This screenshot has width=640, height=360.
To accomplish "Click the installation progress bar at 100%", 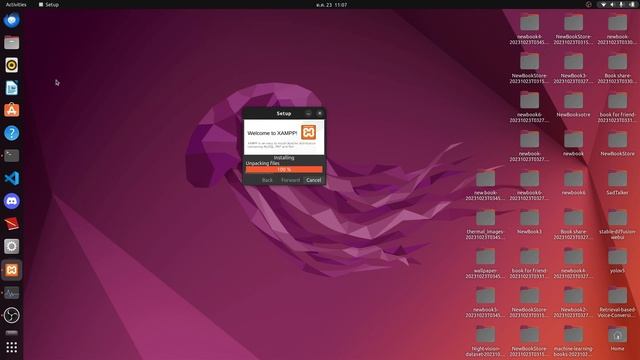I will (x=284, y=169).
